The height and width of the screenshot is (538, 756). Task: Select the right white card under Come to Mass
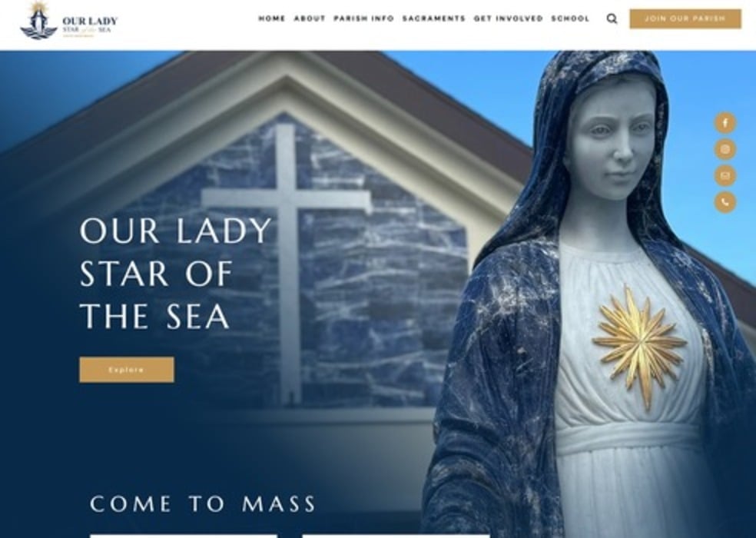[x=396, y=536]
